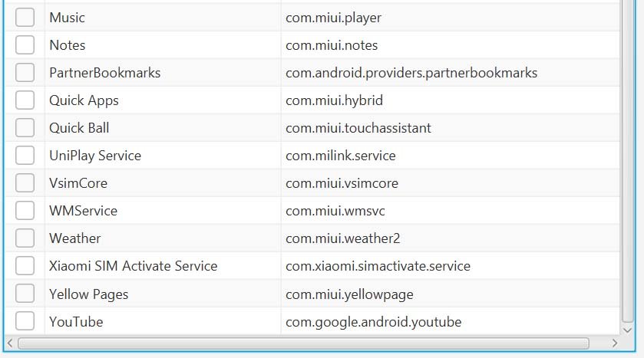Check the Weather app checkbox
Screen dimensions: 644x358
(x=25, y=238)
